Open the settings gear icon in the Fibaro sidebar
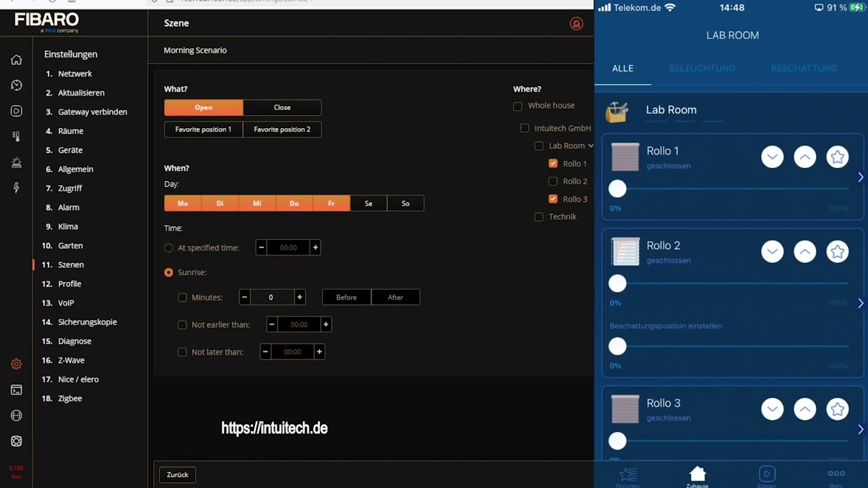Screen dimensions: 868x488 pyautogui.click(x=16, y=364)
